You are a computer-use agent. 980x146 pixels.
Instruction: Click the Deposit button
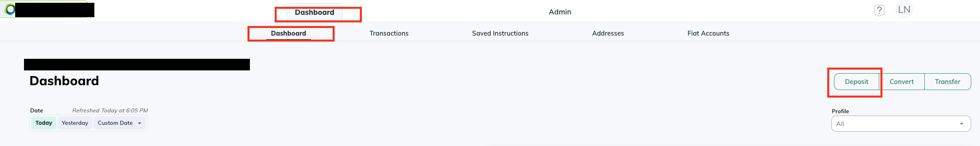[856, 82]
